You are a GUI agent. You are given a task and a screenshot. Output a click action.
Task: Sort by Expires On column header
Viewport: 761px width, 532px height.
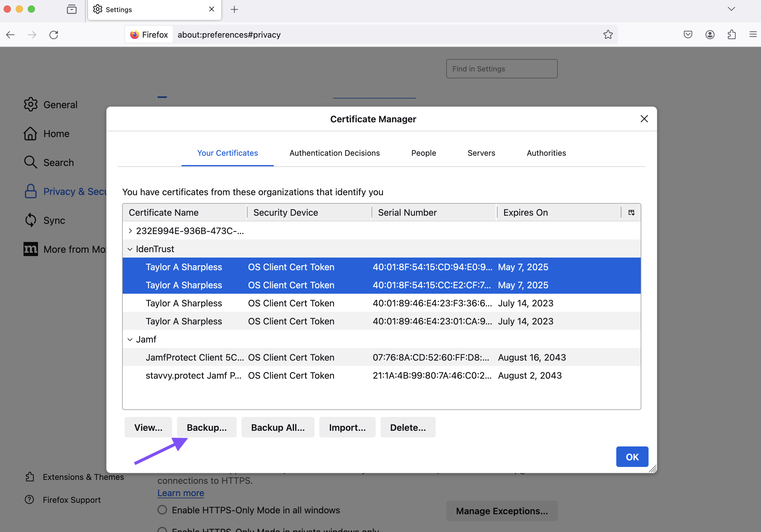click(559, 213)
